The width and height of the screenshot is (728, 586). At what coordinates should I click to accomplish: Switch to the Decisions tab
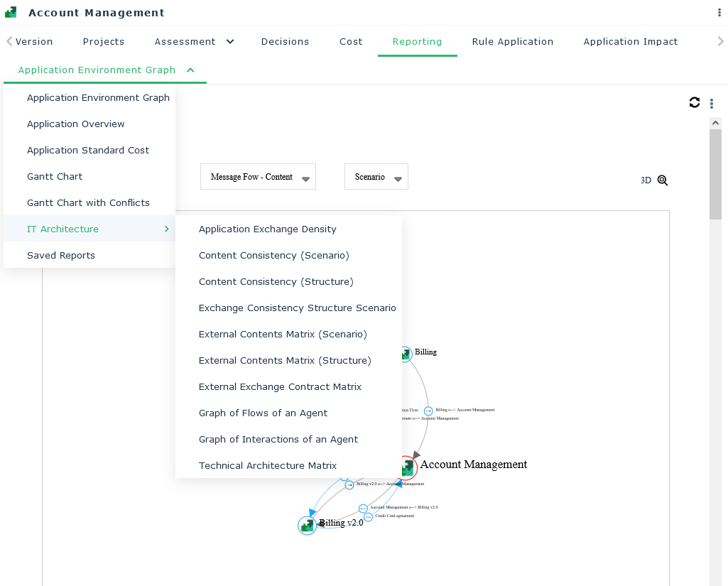coord(285,42)
